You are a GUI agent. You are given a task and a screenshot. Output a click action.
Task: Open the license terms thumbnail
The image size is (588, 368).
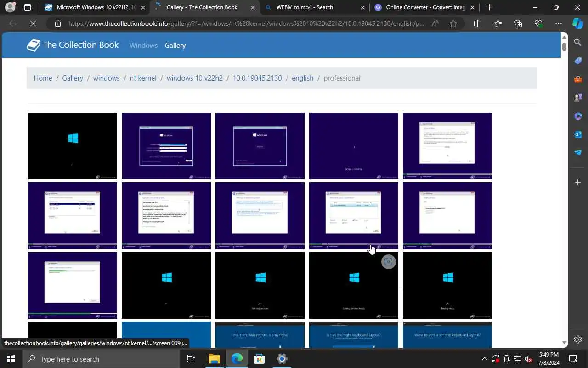click(x=166, y=216)
